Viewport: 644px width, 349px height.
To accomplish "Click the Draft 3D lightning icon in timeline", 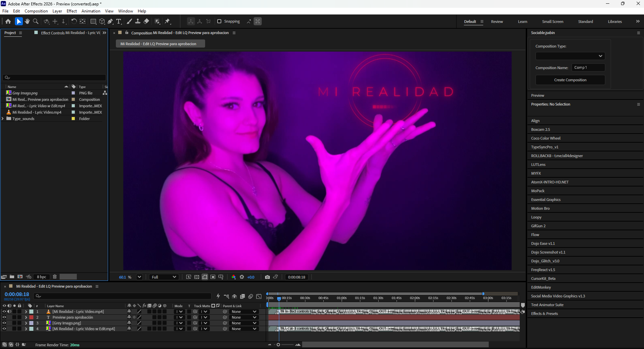I will pyautogui.click(x=218, y=296).
